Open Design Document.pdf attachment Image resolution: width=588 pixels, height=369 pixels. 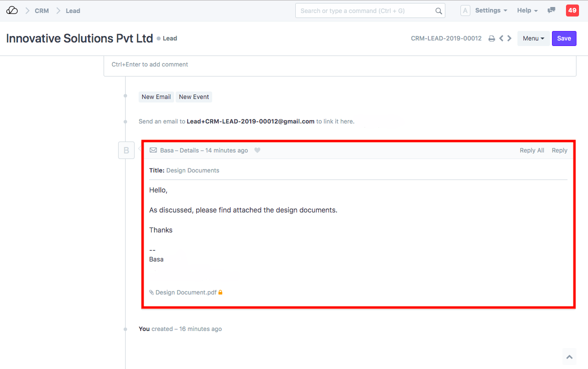(186, 292)
